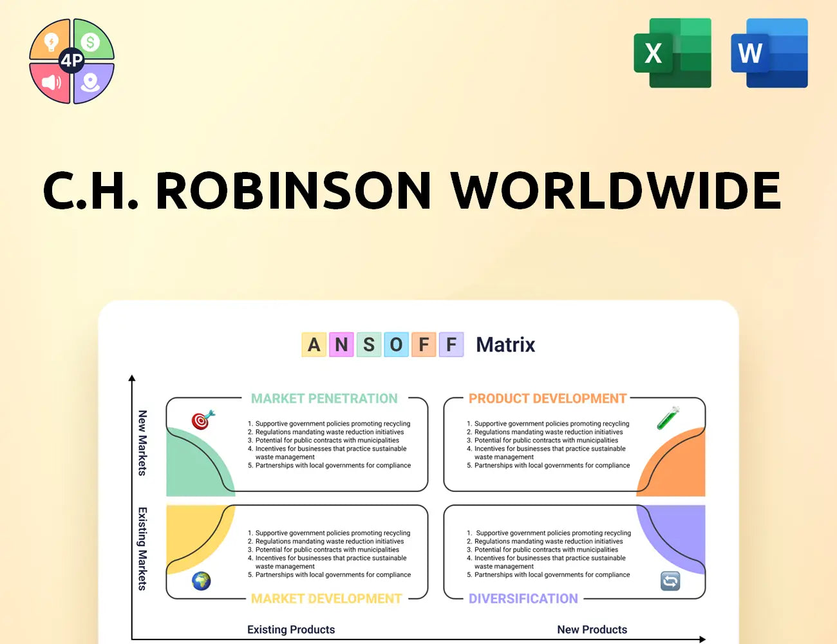Select the yellow letter A tile
This screenshot has width=837, height=644.
click(314, 345)
